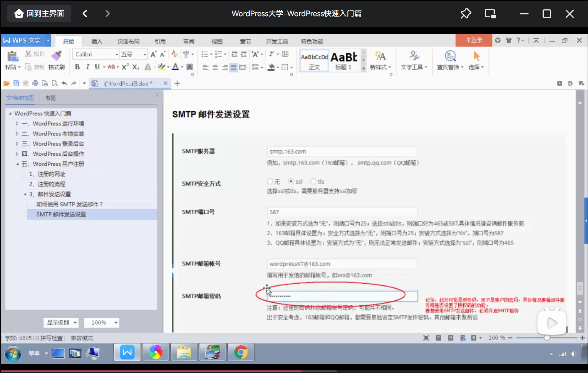588x373 pixels.
Task: Apply superscript X² formatting
Action: click(x=125, y=67)
